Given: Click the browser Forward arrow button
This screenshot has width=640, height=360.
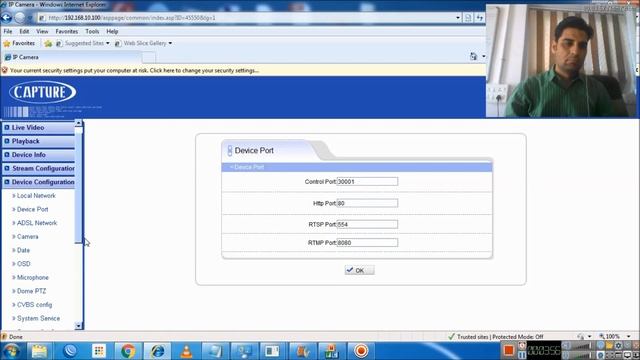Looking at the screenshot, I should pos(20,18).
